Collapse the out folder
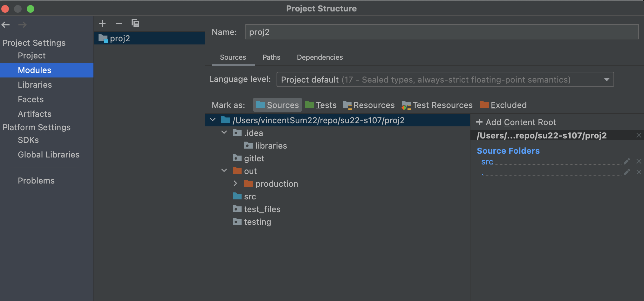 [224, 171]
